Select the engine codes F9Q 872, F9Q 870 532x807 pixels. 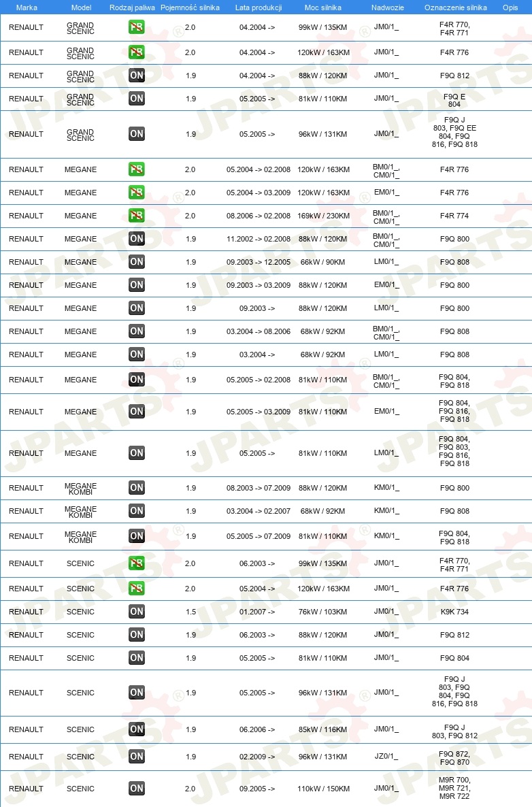point(454,758)
